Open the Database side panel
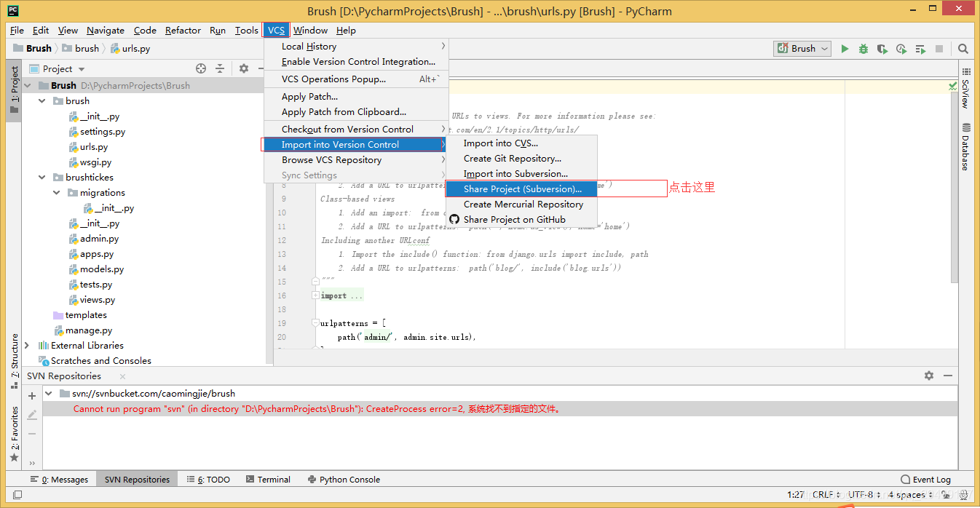 pos(966,147)
